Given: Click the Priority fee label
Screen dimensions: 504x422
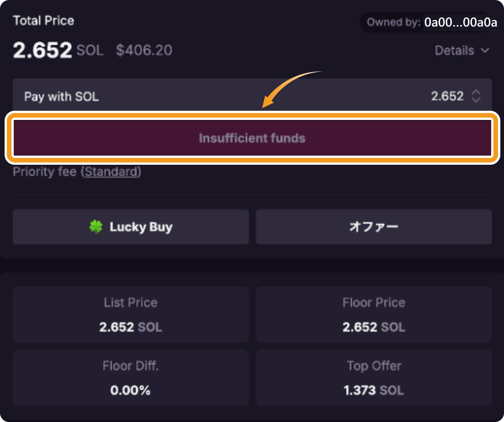Looking at the screenshot, I should pyautogui.click(x=44, y=172).
